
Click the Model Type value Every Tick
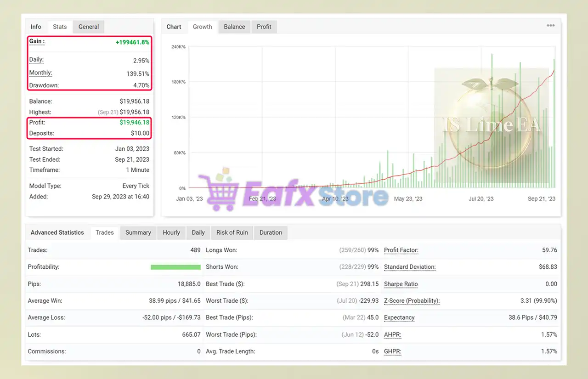click(136, 186)
